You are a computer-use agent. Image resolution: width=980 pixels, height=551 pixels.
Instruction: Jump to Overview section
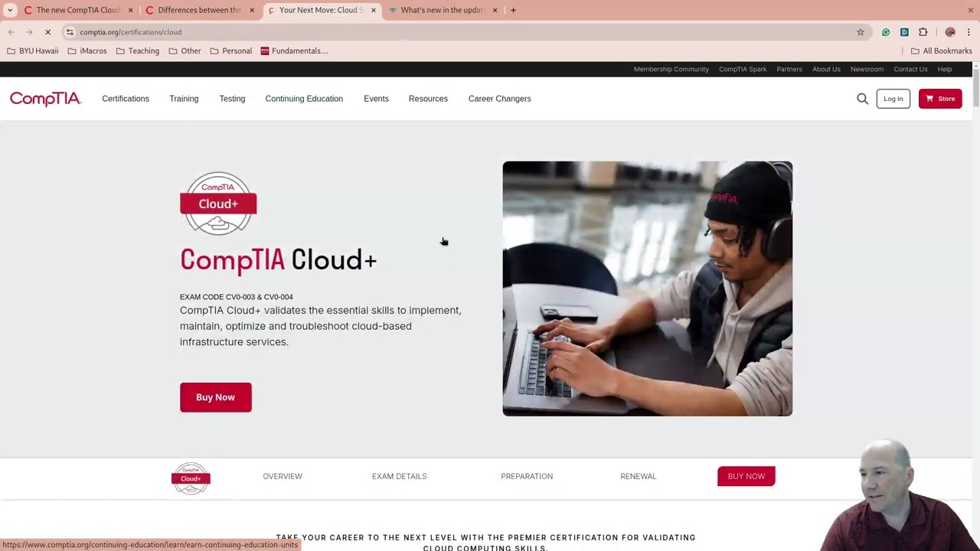click(283, 476)
